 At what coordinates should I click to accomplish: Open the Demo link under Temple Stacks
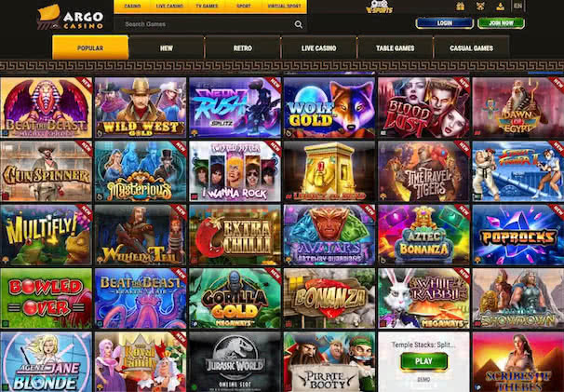423,379
